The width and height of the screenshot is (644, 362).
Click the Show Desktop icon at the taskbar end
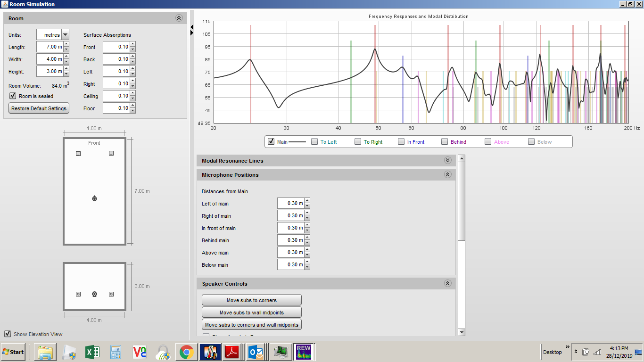pos(639,352)
